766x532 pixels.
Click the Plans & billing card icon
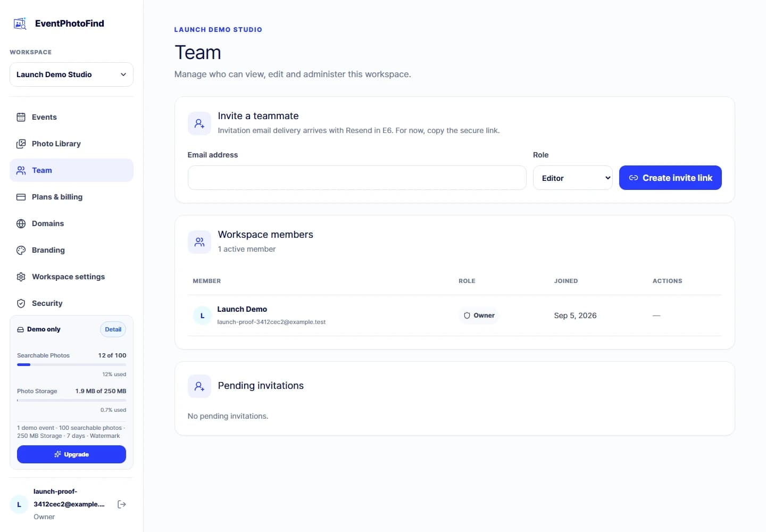click(x=21, y=197)
